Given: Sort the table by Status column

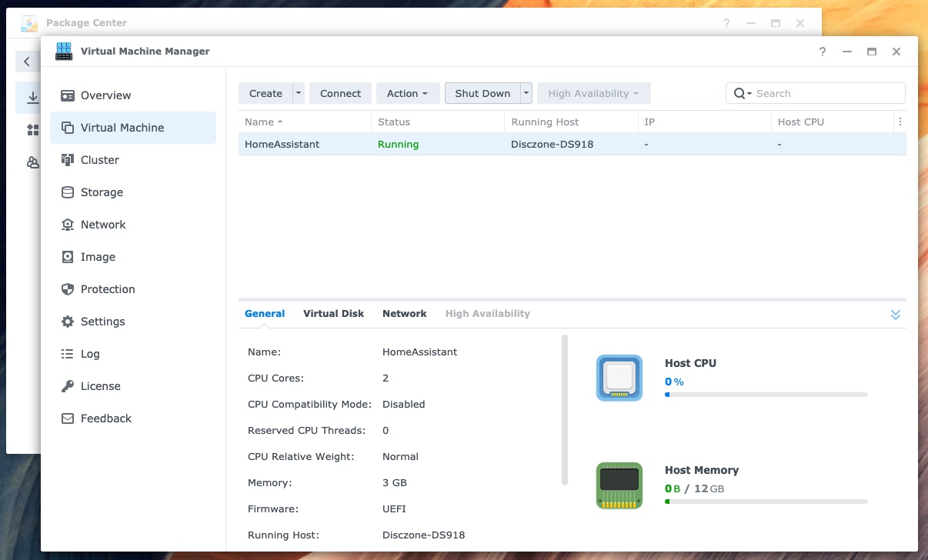Looking at the screenshot, I should pos(438,122).
